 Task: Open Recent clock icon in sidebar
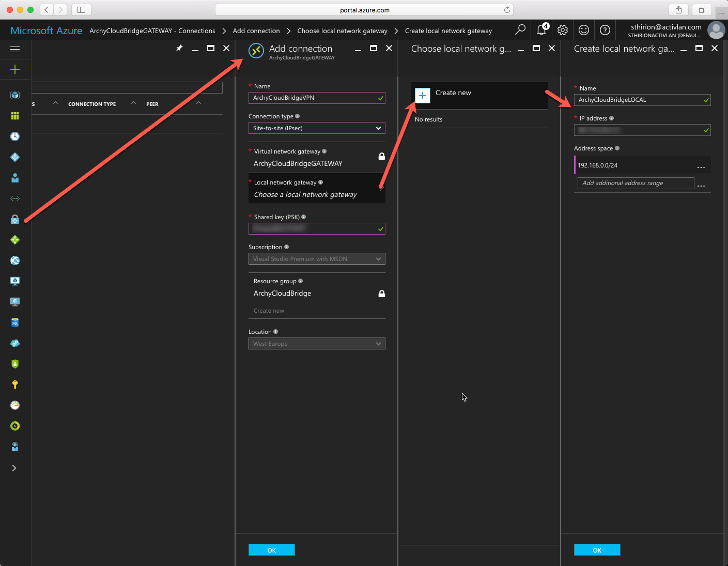(x=15, y=136)
